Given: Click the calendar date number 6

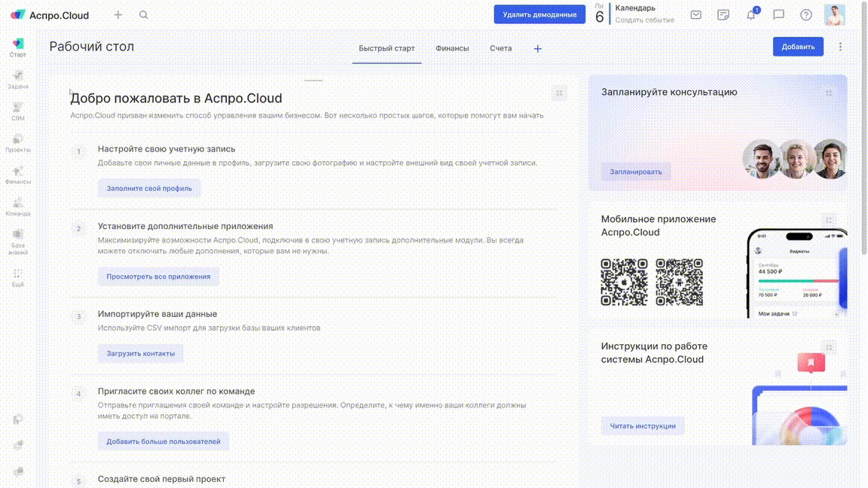Looking at the screenshot, I should tap(600, 17).
